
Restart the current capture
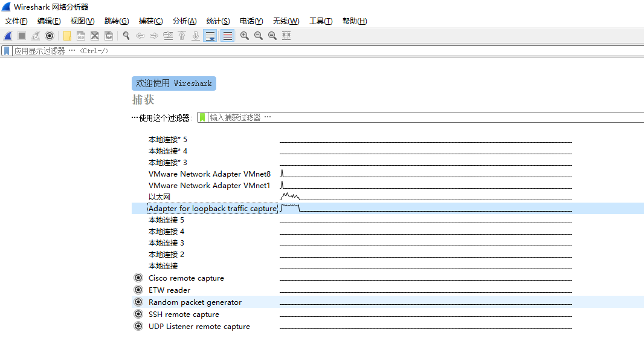[34, 36]
